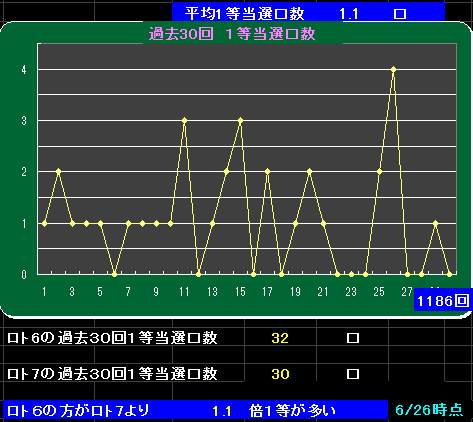This screenshot has width=473, height=422.
Task: Select the zero-value data marker at draw 12
Action: [x=198, y=274]
